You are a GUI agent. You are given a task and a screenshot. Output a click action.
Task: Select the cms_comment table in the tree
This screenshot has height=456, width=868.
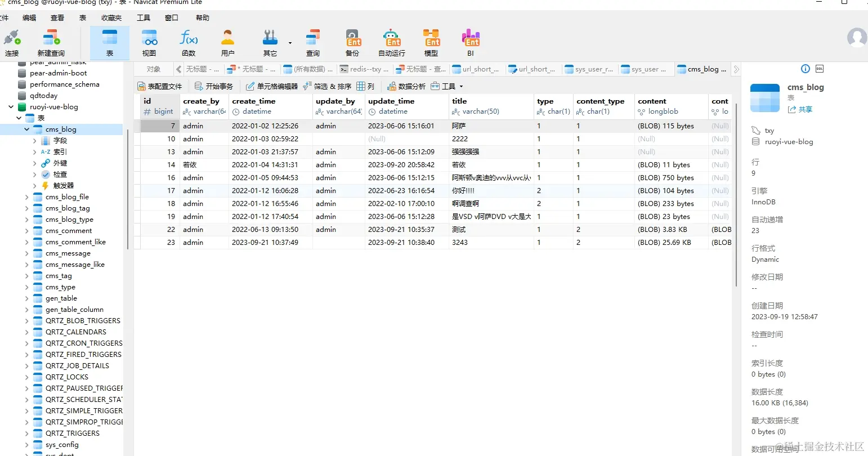69,230
